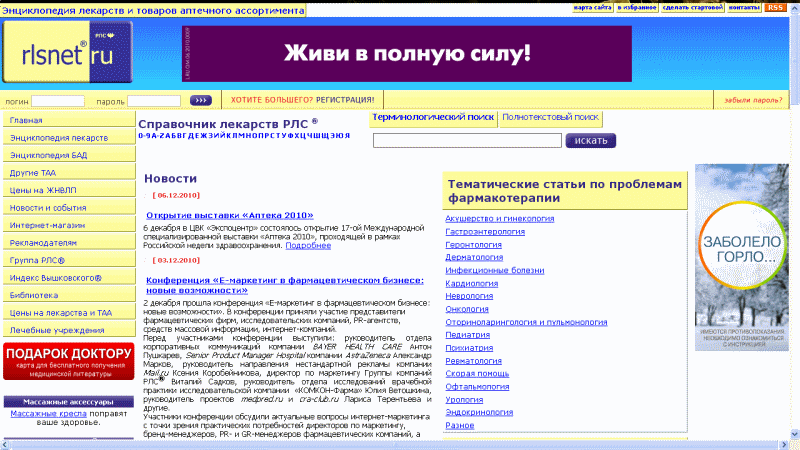Open the RSS feed button
This screenshot has width=800, height=450.
776,8
